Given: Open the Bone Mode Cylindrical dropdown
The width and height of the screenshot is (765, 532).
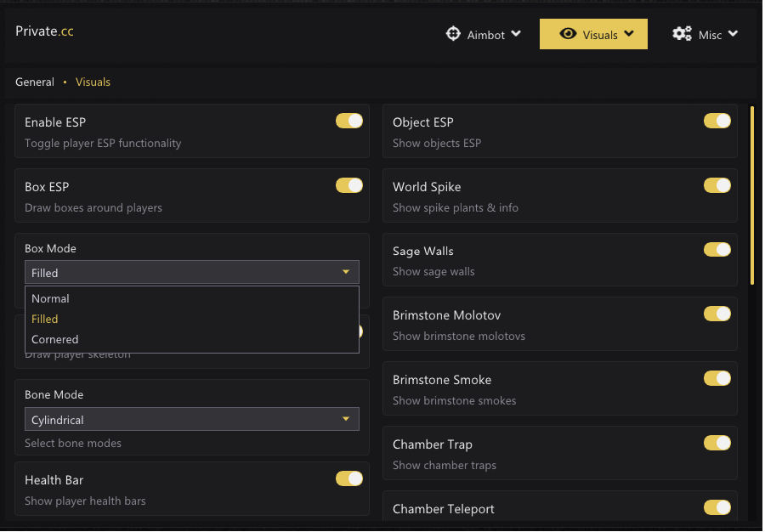Looking at the screenshot, I should click(191, 419).
